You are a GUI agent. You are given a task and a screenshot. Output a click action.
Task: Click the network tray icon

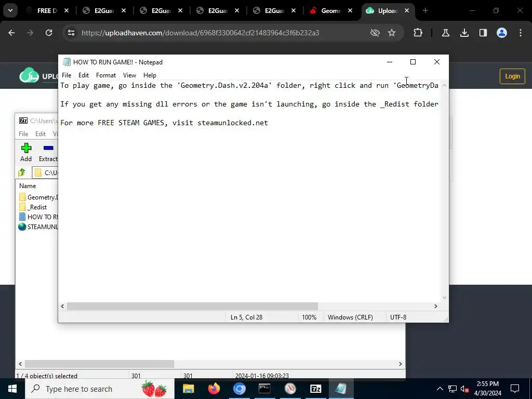click(x=453, y=389)
